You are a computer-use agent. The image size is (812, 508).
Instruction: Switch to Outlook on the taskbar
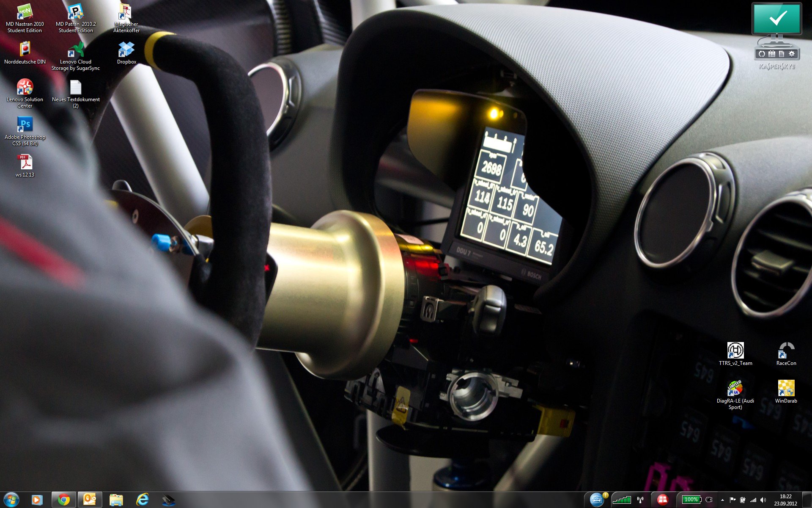[90, 500]
